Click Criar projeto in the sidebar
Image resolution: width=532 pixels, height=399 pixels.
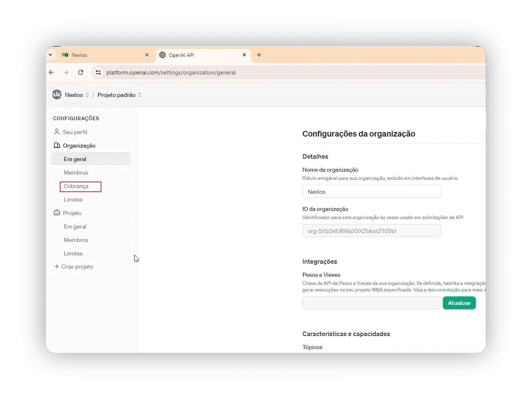pyautogui.click(x=77, y=267)
